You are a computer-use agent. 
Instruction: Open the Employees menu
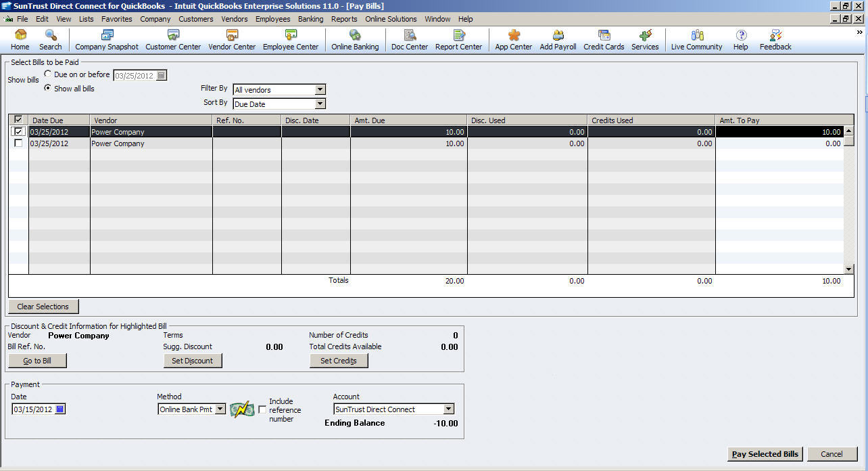[273, 19]
